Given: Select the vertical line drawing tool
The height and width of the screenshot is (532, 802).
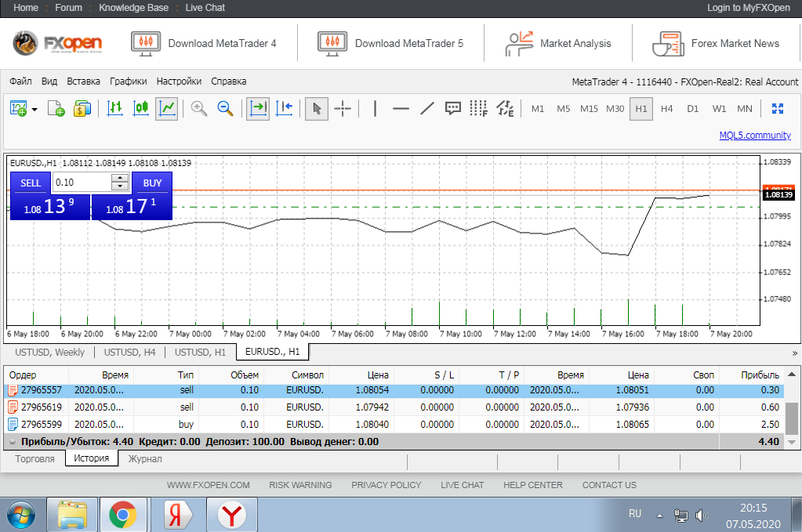Looking at the screenshot, I should [376, 108].
